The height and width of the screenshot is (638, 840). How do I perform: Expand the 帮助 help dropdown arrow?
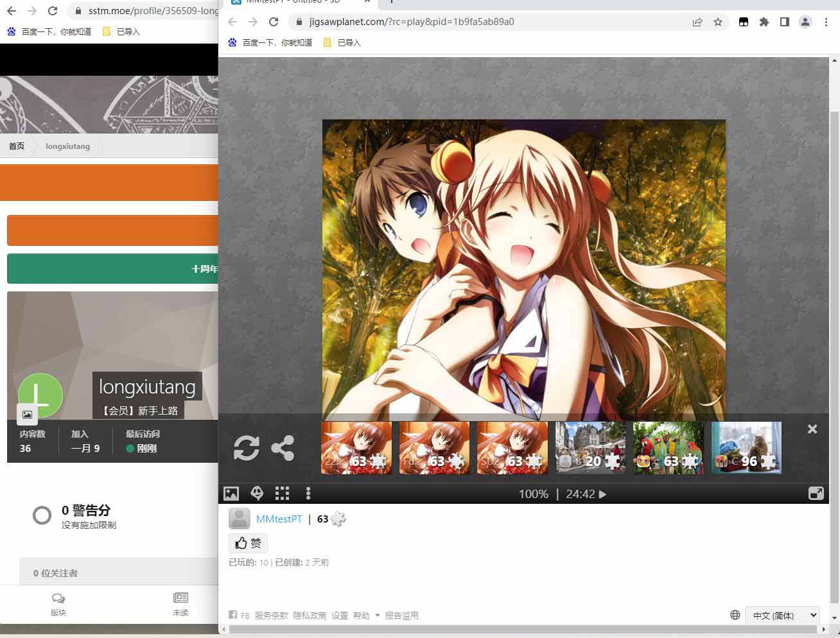pyautogui.click(x=377, y=616)
